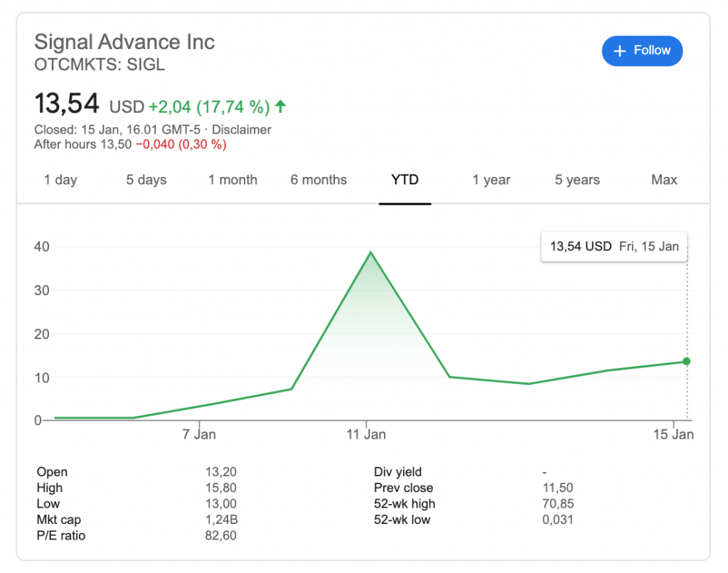Click the 11 Jan axis label

(x=366, y=434)
